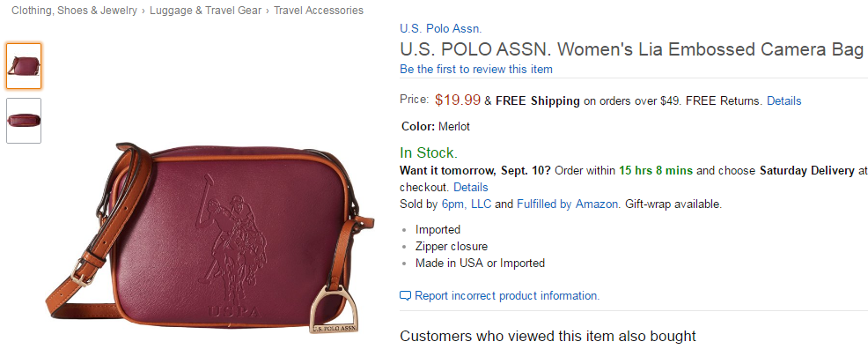Open Travel Accessories breadcrumb category

(x=319, y=10)
